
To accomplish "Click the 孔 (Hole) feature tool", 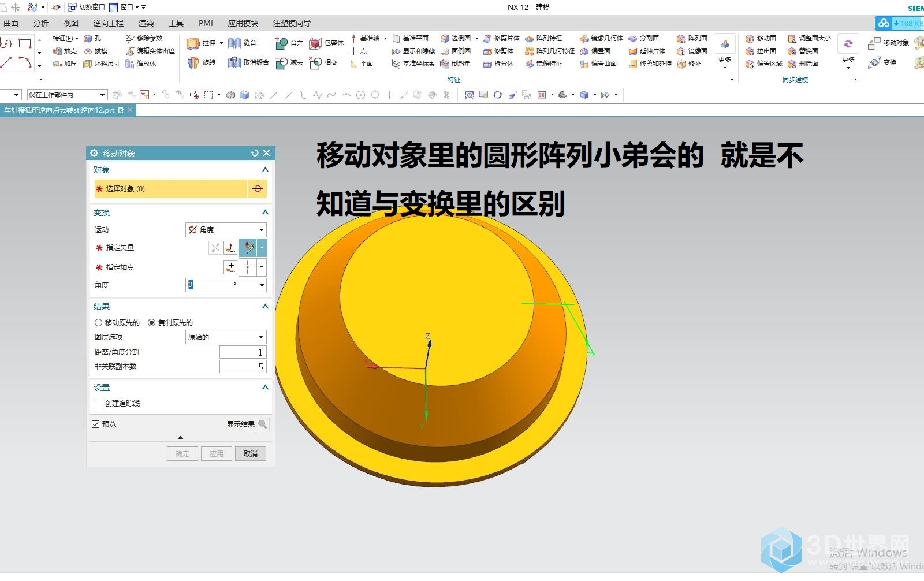I will click(92, 38).
